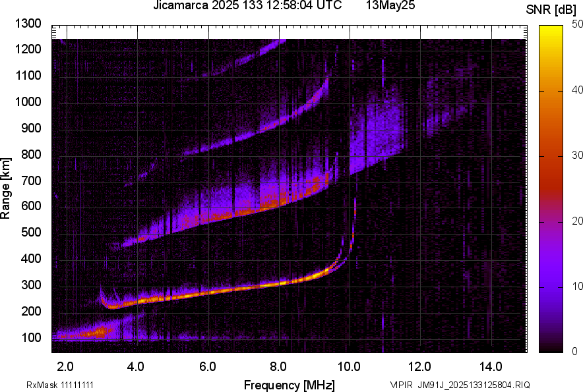Select the 30 dB colorbar tick
Viewport: 583px width, 392px height.
pyautogui.click(x=577, y=155)
